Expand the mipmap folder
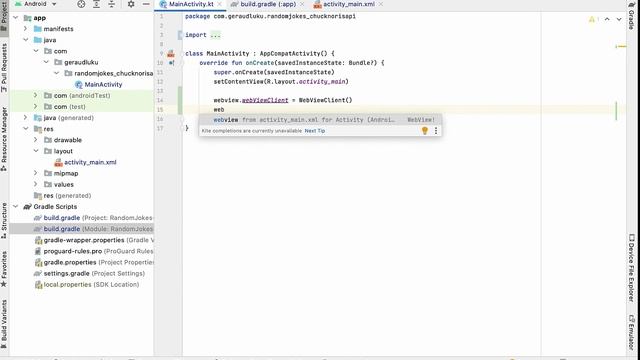 (36, 173)
